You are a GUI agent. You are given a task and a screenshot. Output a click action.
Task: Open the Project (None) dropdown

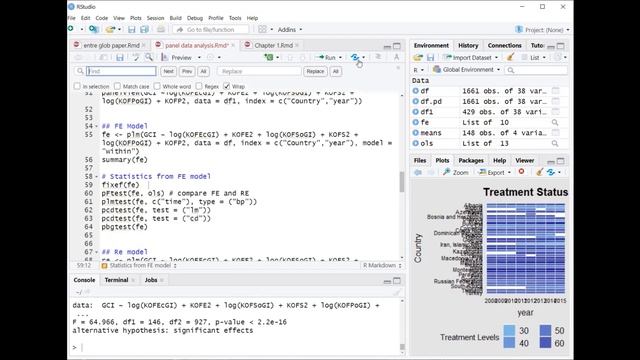coord(542,29)
